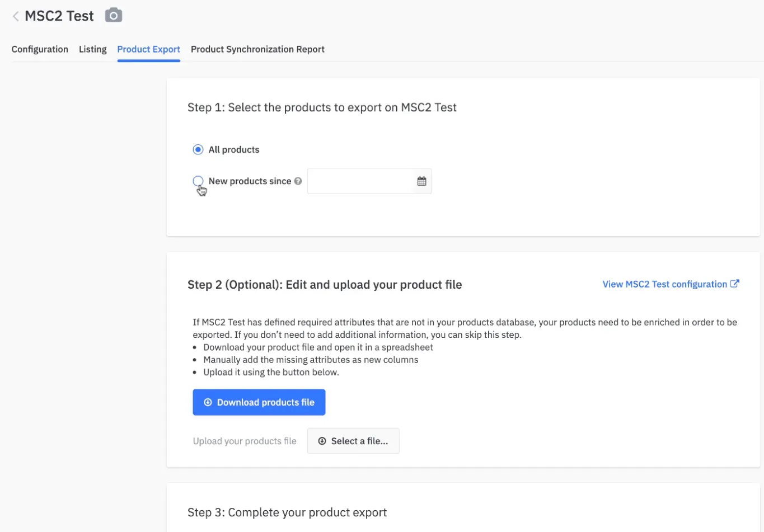Click the Step 2 (Optional) heading

point(325,285)
